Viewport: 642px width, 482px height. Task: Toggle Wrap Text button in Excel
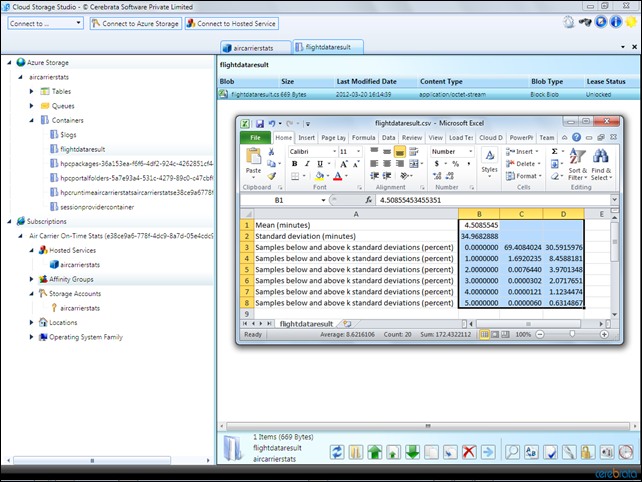click(x=414, y=152)
